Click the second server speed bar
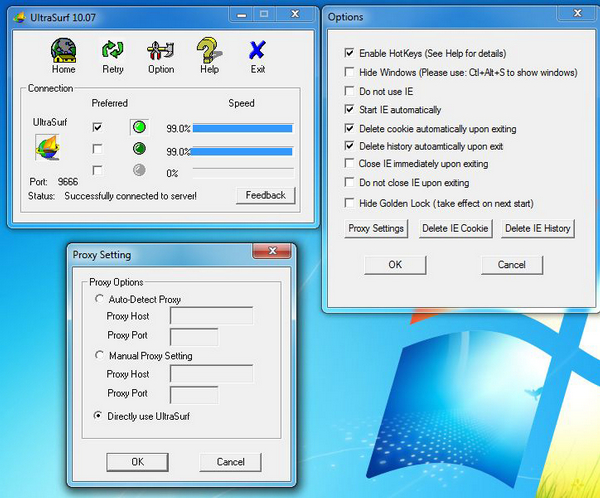The image size is (600, 498). click(243, 152)
